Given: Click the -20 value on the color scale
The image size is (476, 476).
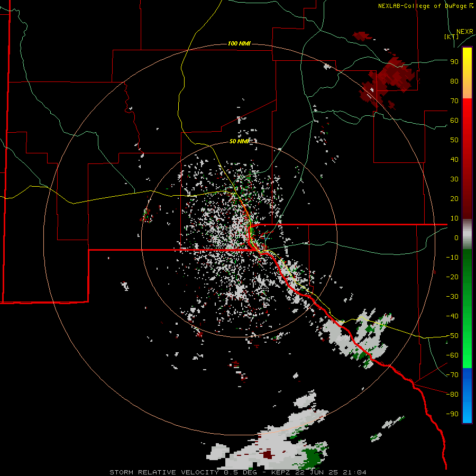Looking at the screenshot, I should (x=452, y=277).
